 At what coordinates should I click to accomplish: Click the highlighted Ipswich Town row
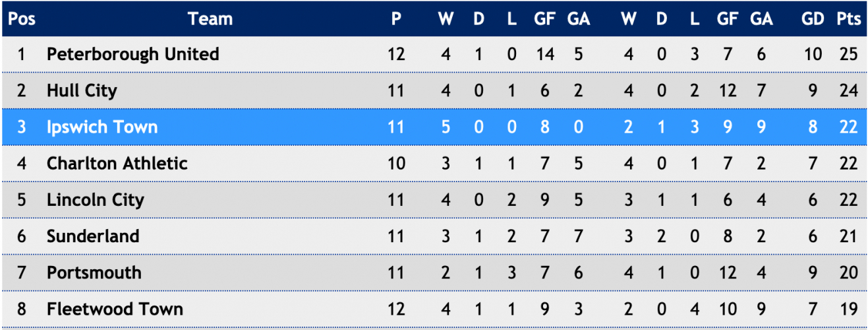tap(434, 127)
